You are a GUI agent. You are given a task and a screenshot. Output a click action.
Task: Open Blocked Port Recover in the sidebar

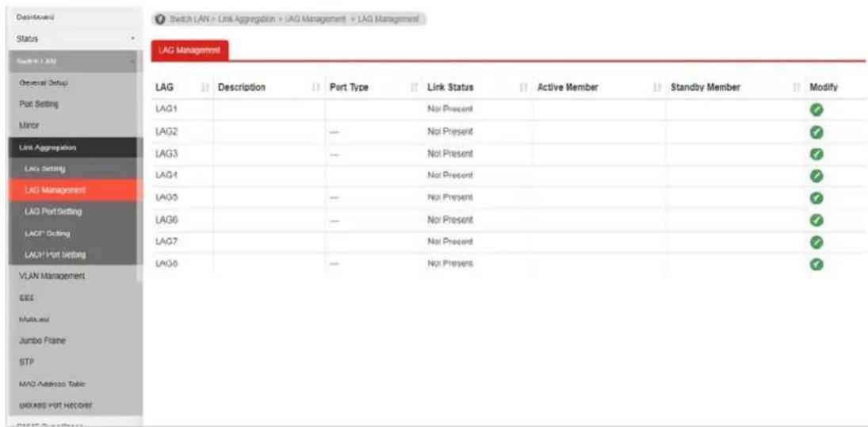pyautogui.click(x=55, y=406)
